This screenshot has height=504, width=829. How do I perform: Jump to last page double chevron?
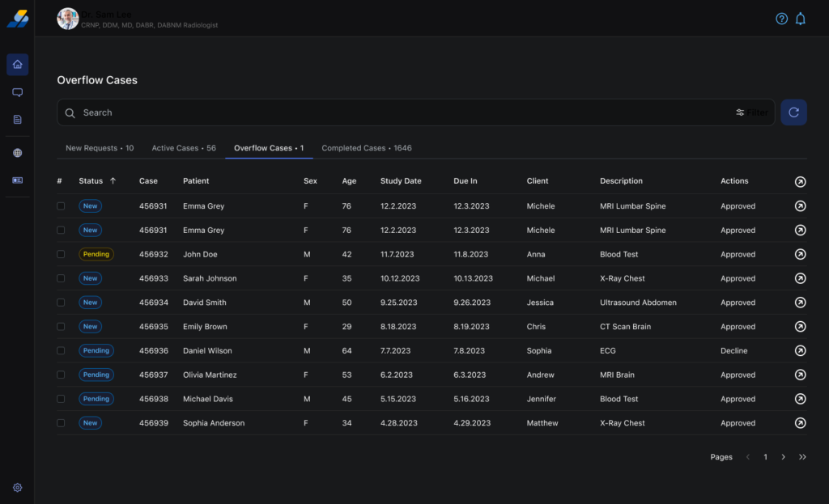802,457
